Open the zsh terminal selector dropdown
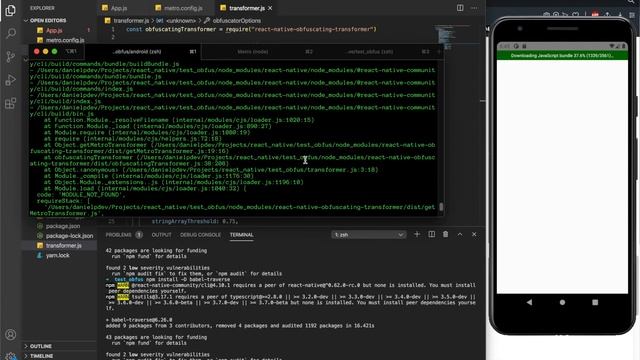The width and height of the screenshot is (640, 360). click(x=369, y=235)
